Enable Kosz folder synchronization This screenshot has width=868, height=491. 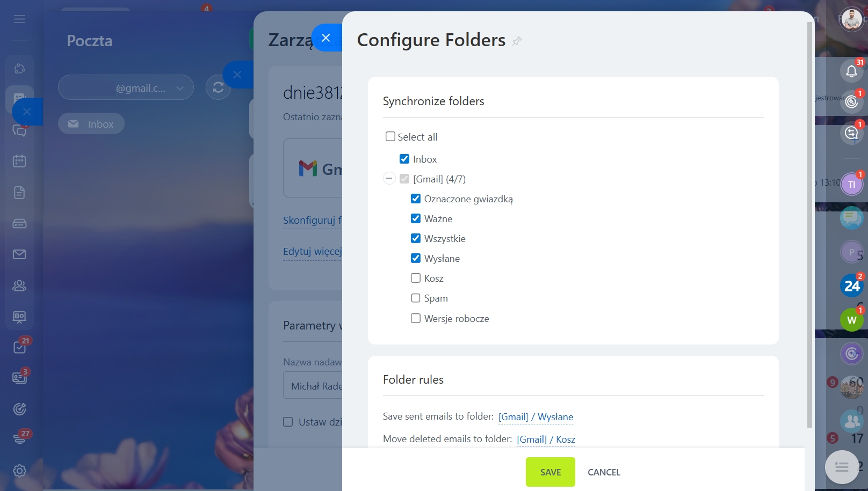pyautogui.click(x=416, y=278)
